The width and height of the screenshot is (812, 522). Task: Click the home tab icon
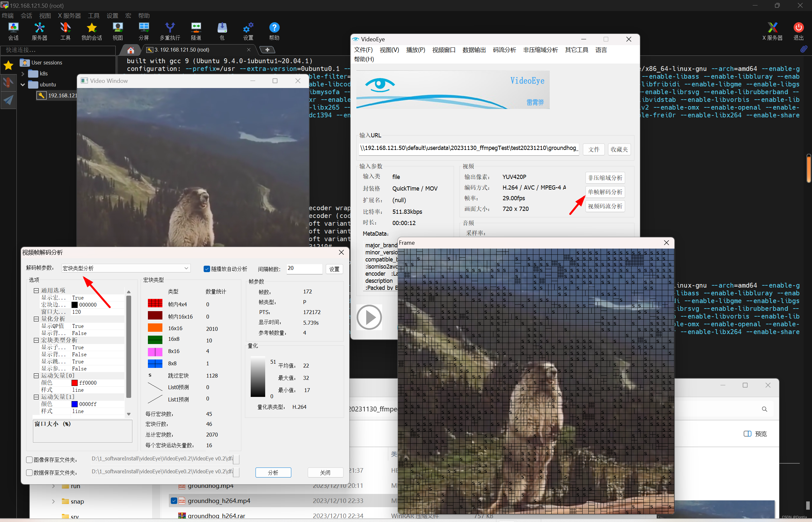click(131, 50)
